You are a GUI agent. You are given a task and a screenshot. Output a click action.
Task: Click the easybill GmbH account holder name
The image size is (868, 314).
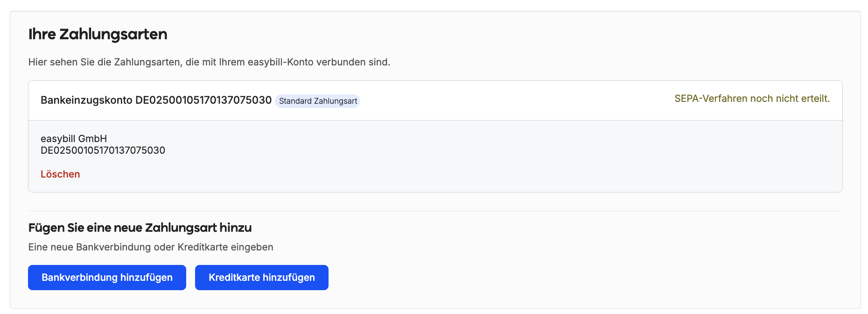tap(74, 139)
